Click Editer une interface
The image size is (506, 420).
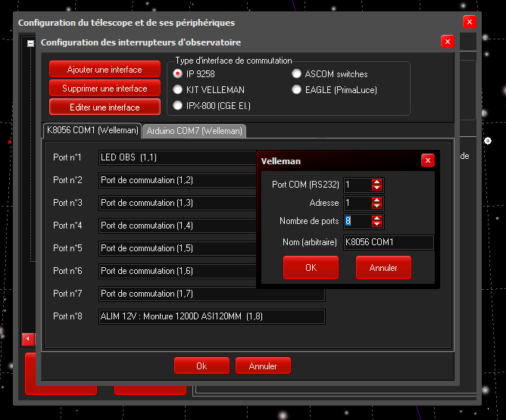tap(105, 107)
